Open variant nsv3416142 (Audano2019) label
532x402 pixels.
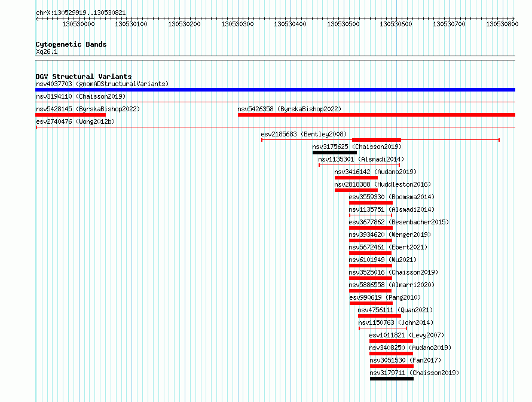click(375, 172)
